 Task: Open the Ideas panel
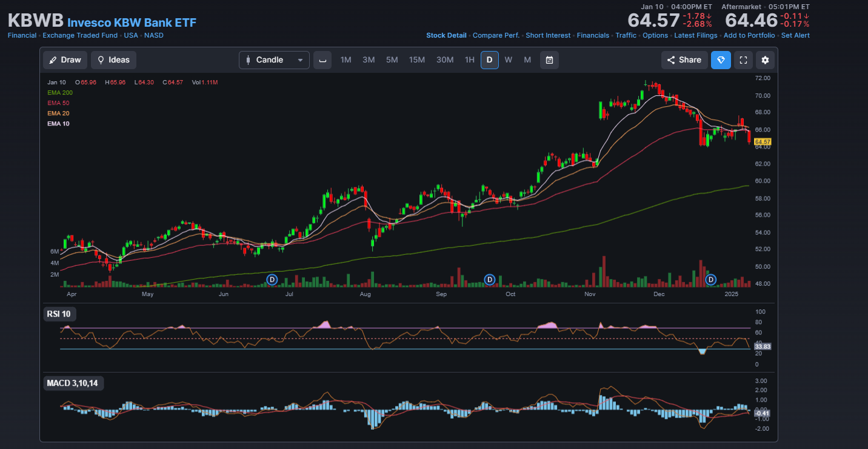click(x=113, y=60)
